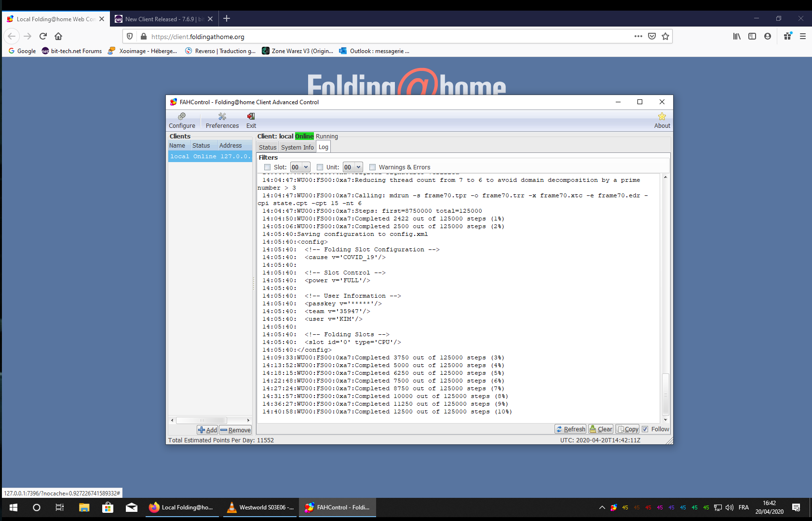812x521 pixels.
Task: Bookmark this page with the star icon
Action: pyautogui.click(x=665, y=36)
